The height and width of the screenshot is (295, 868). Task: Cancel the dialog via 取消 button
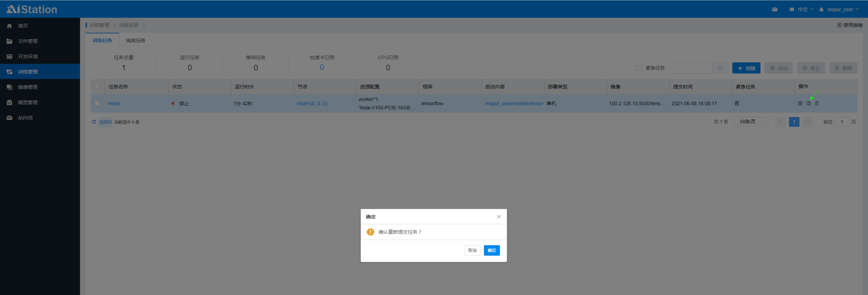472,250
